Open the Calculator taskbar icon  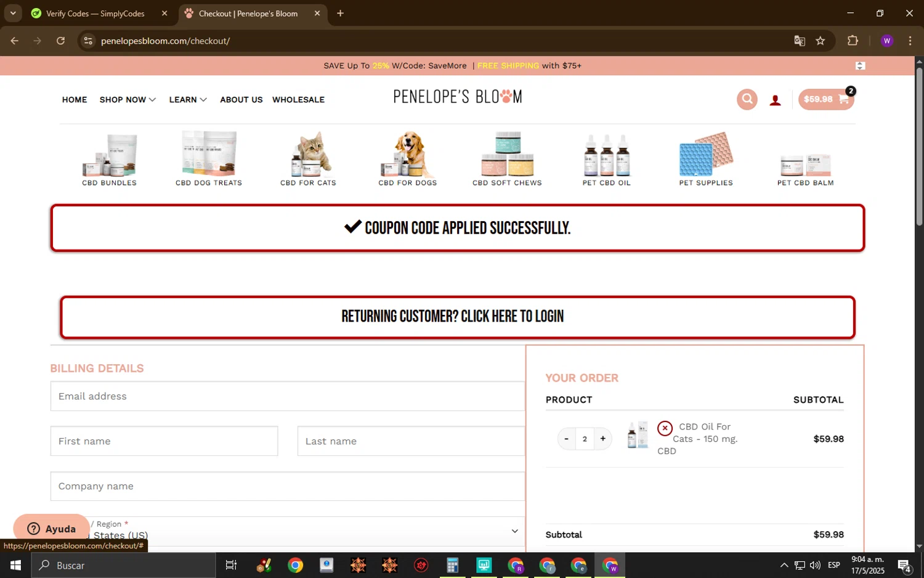[x=452, y=565]
